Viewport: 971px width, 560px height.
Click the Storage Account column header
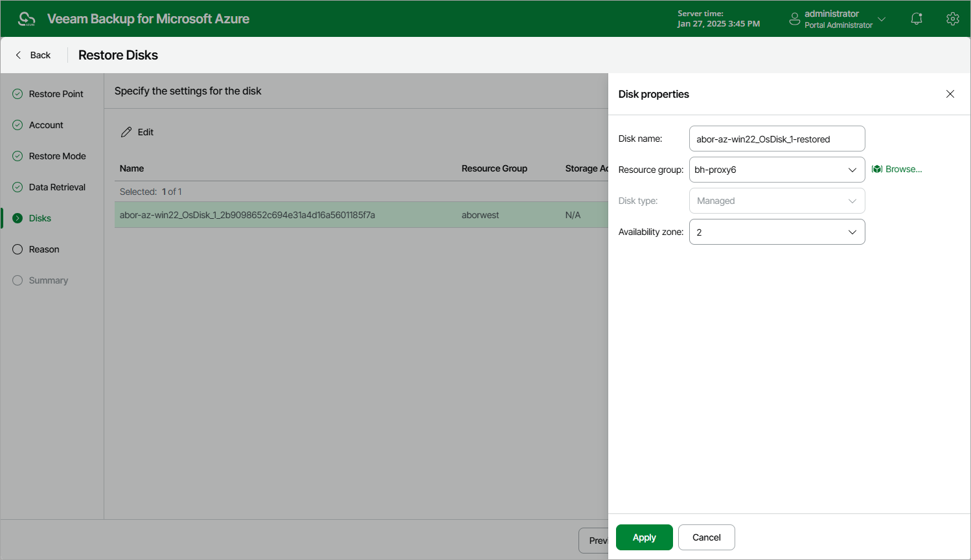[586, 168]
